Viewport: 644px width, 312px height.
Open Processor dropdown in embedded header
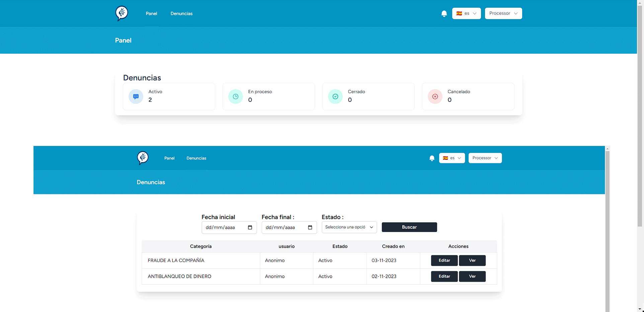pos(485,158)
